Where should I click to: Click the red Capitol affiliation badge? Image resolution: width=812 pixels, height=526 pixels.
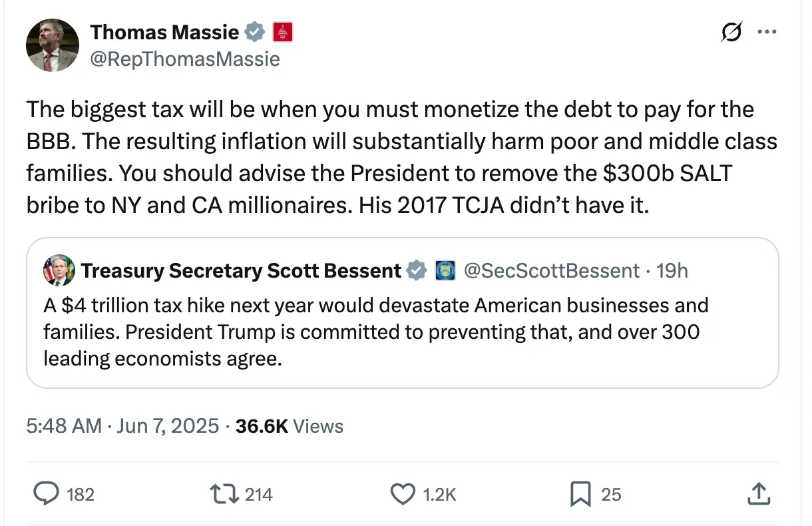coord(283,32)
